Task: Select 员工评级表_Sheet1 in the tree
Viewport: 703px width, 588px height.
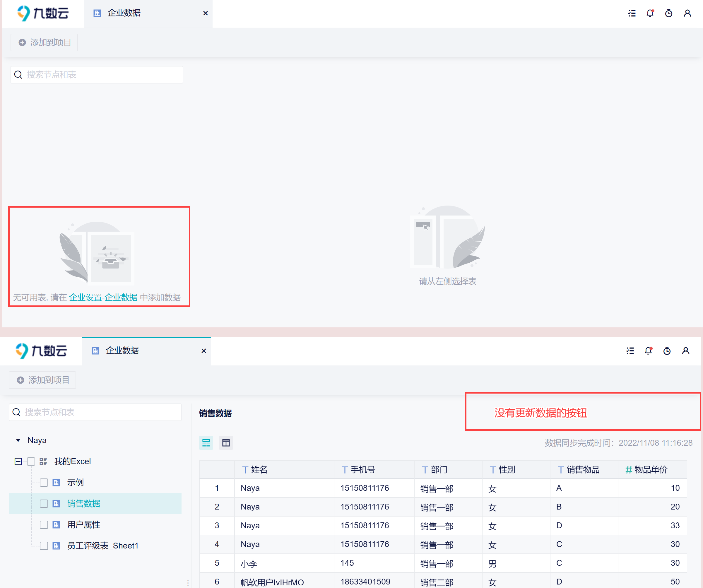Action: pyautogui.click(x=102, y=546)
